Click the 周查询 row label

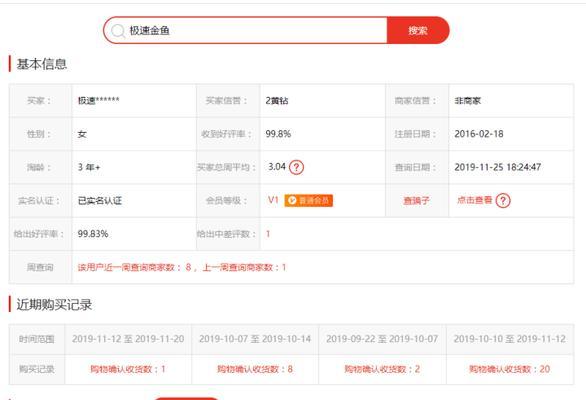[40, 267]
